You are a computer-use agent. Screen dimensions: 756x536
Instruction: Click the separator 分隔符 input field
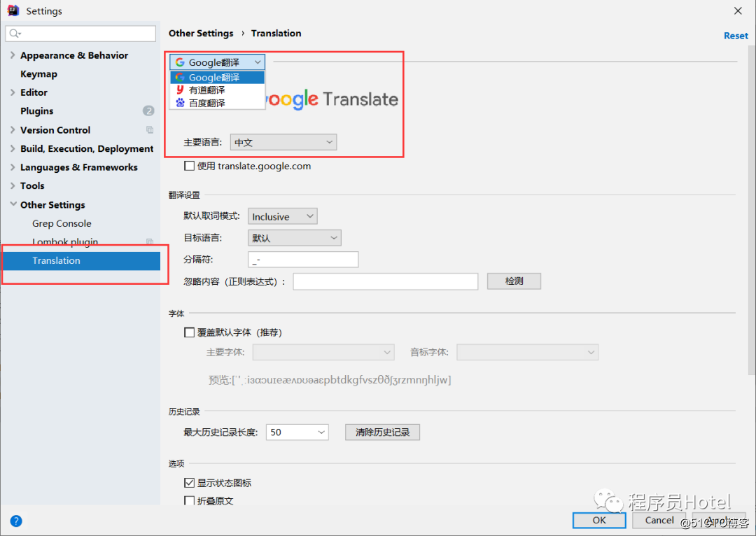tap(303, 260)
